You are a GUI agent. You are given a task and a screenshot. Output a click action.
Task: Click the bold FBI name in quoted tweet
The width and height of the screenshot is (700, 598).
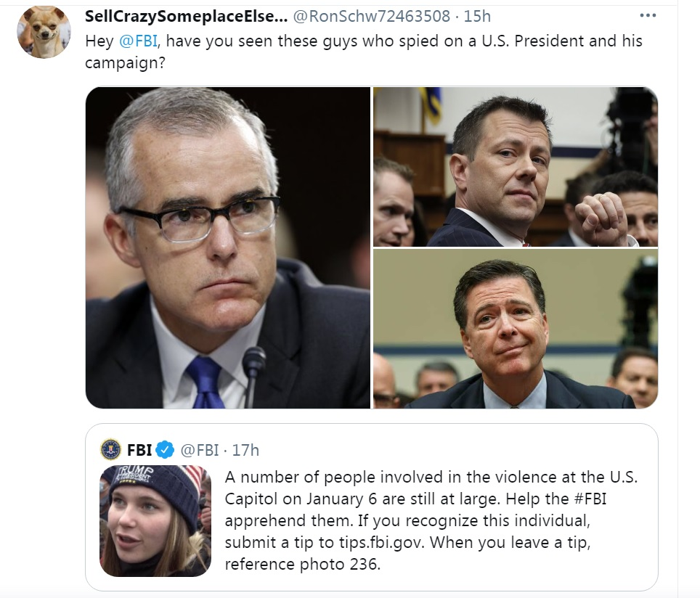[139, 450]
